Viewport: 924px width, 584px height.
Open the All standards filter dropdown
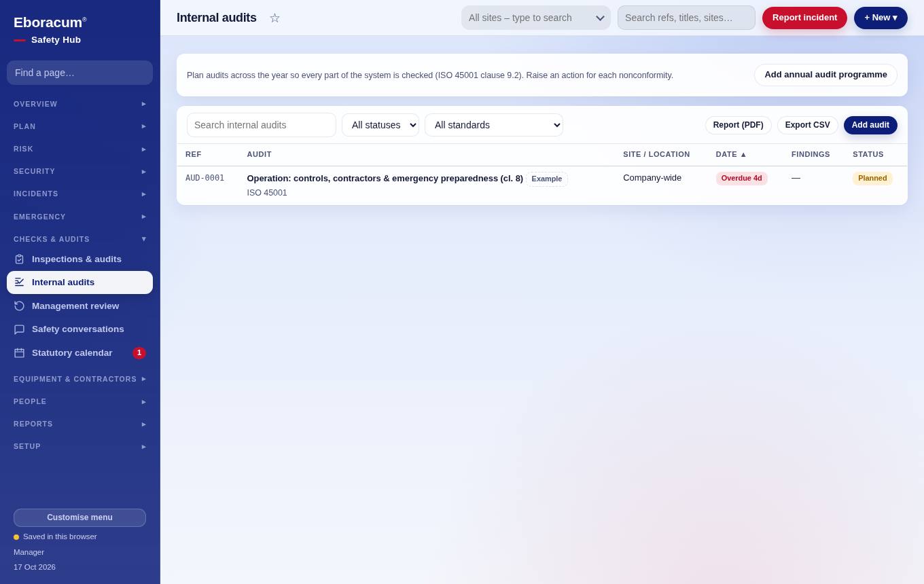pyautogui.click(x=494, y=125)
